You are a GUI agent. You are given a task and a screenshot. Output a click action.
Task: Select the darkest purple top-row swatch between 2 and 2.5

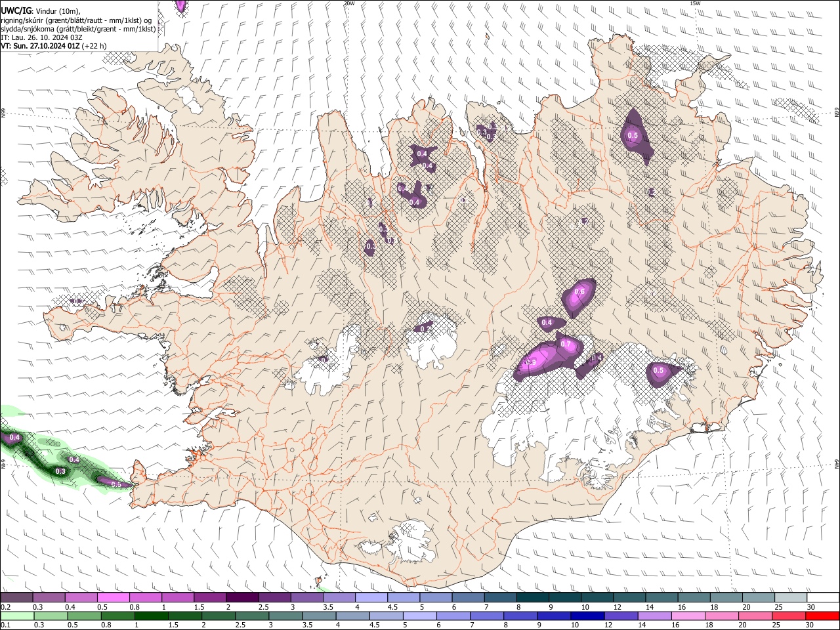[241, 598]
